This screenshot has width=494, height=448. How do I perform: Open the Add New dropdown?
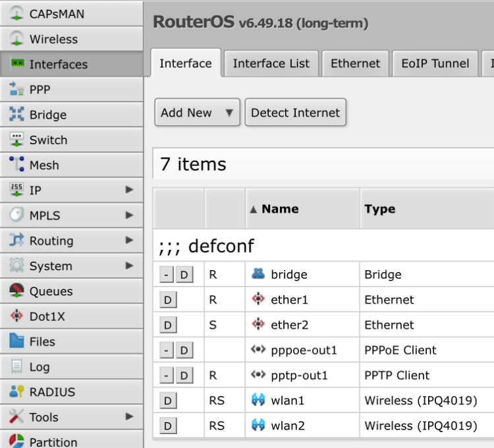pos(197,112)
